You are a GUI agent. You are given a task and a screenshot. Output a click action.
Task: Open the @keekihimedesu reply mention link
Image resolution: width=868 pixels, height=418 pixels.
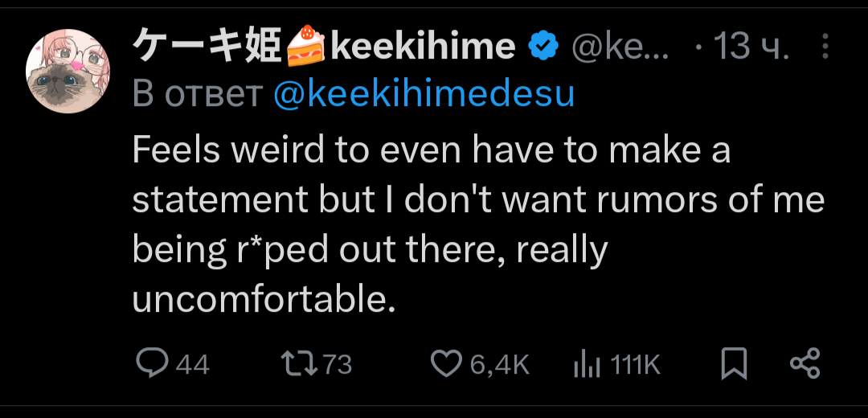(x=424, y=95)
